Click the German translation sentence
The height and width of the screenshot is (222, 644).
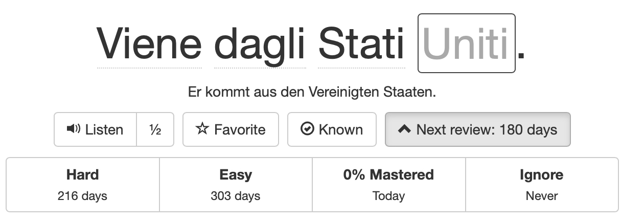[x=312, y=93]
